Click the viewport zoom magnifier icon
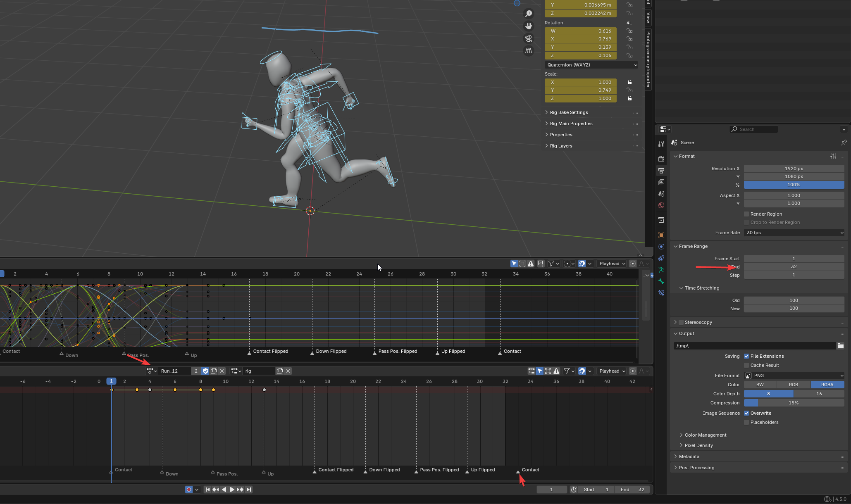Viewport: 851px width, 504px height. point(528,14)
